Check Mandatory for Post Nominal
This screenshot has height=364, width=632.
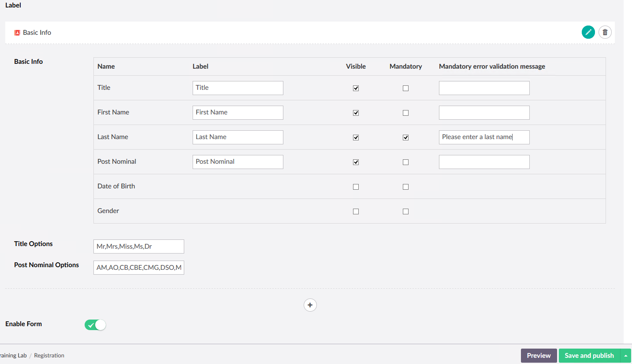(405, 162)
